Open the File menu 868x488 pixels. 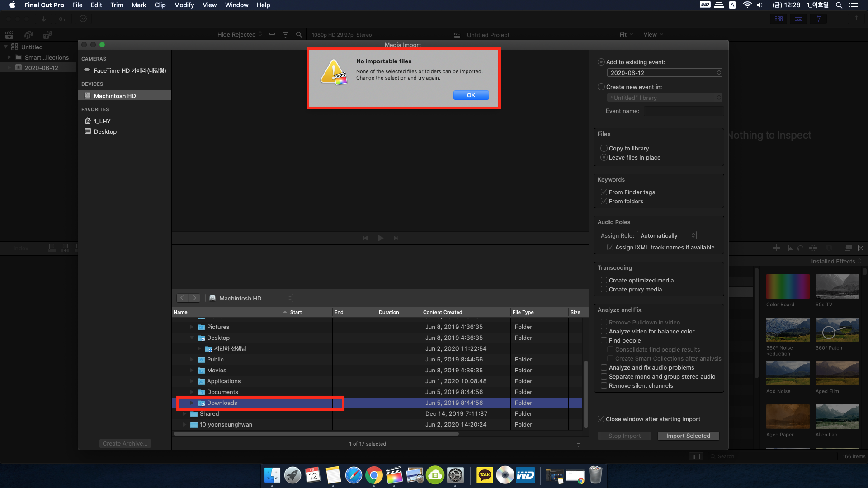pos(77,5)
